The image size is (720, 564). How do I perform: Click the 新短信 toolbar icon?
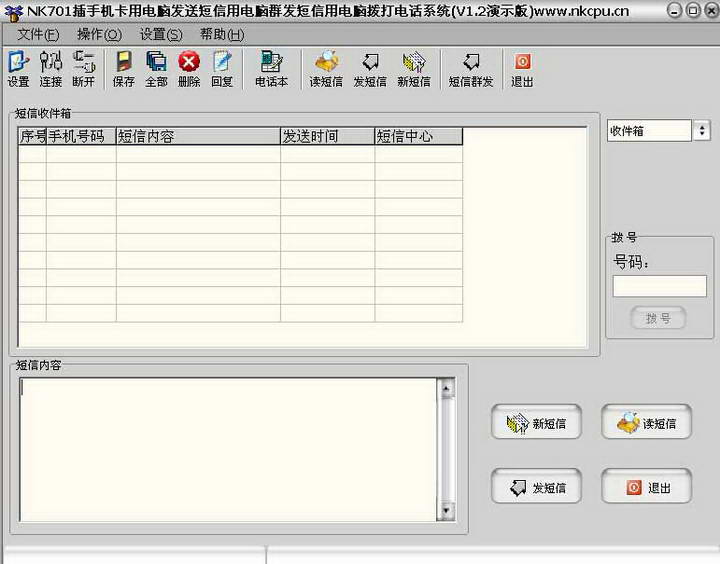[x=414, y=69]
